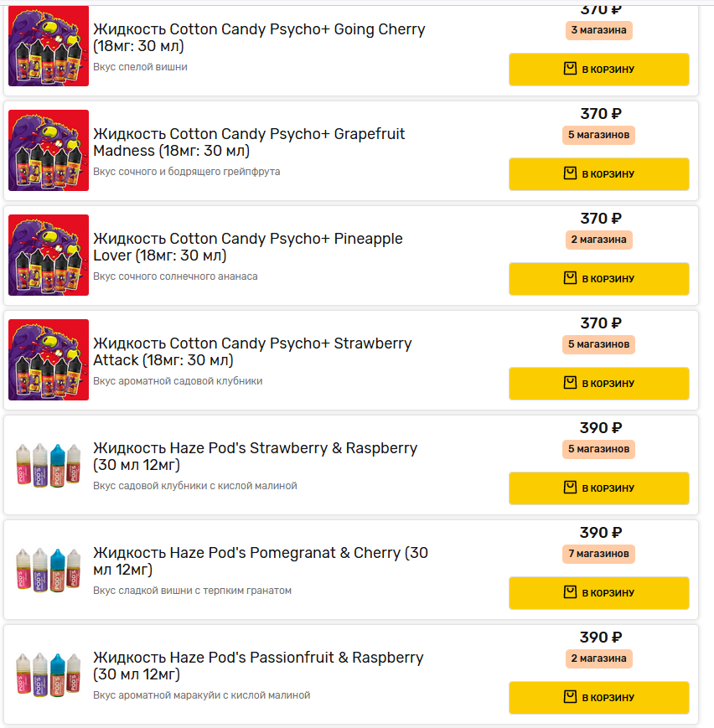Screen dimensions: 714x728
Task: Click Strawberry Attack product thumbnail
Action: (x=49, y=360)
